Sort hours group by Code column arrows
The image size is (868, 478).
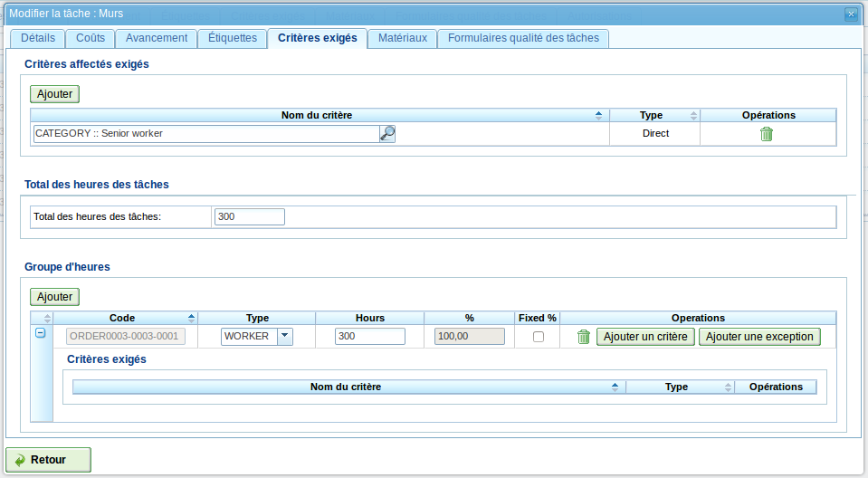(x=191, y=319)
